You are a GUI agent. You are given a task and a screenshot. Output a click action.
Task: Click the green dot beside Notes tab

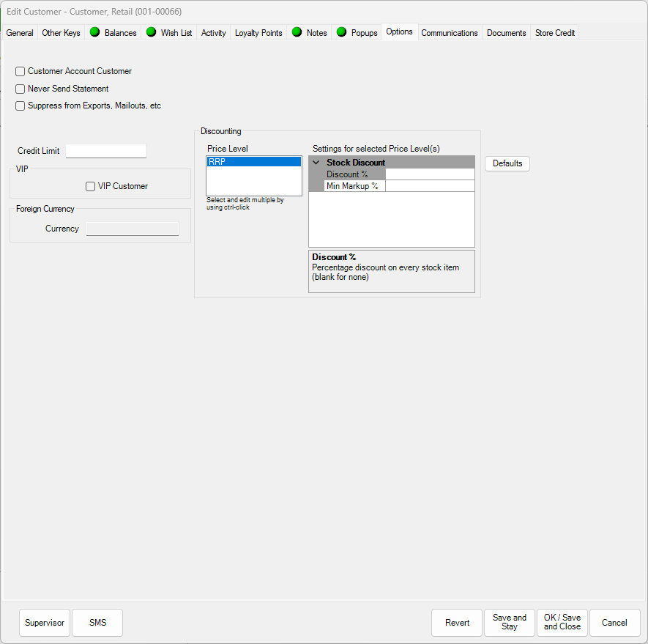[x=297, y=32]
